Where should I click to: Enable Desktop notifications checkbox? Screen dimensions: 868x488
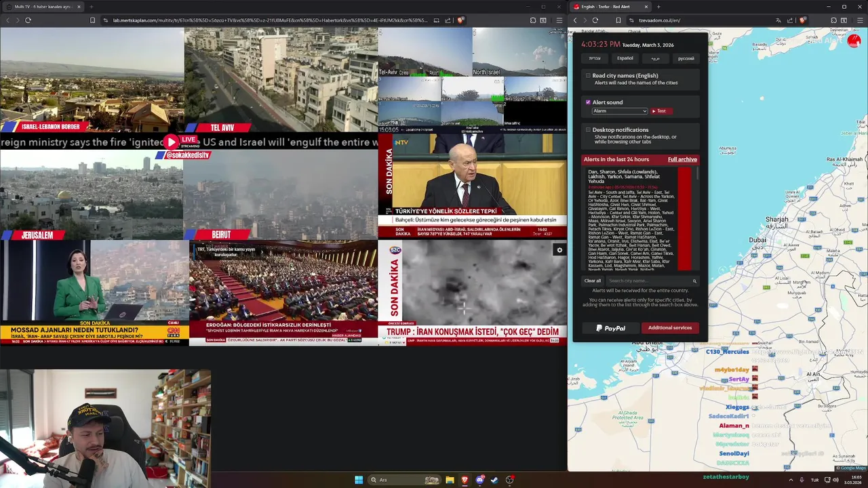click(588, 129)
